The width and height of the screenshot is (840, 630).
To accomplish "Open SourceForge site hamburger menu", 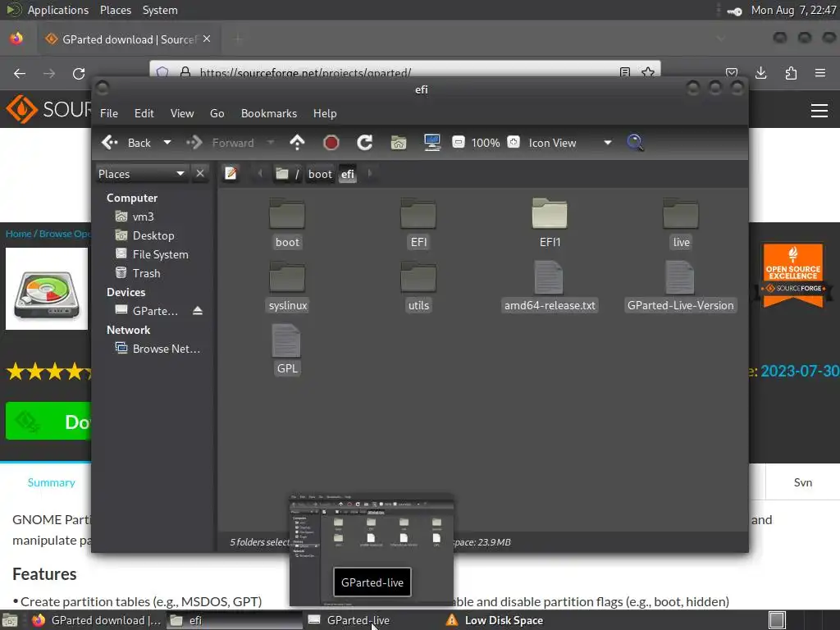I will pyautogui.click(x=819, y=111).
